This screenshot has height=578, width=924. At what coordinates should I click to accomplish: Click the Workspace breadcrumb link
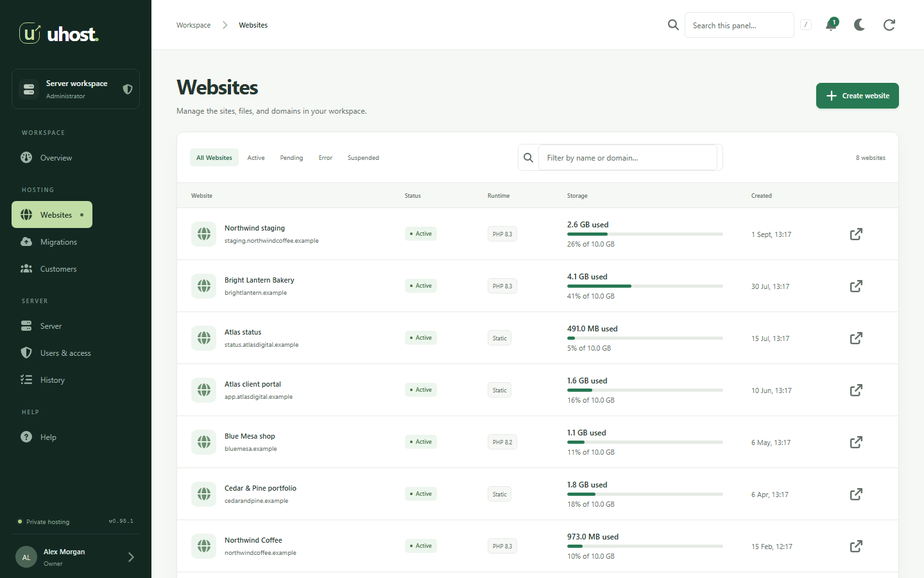[x=193, y=25]
